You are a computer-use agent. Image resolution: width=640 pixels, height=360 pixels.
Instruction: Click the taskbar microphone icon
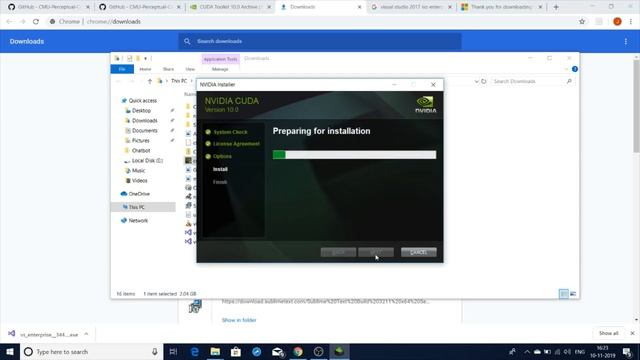click(x=155, y=351)
